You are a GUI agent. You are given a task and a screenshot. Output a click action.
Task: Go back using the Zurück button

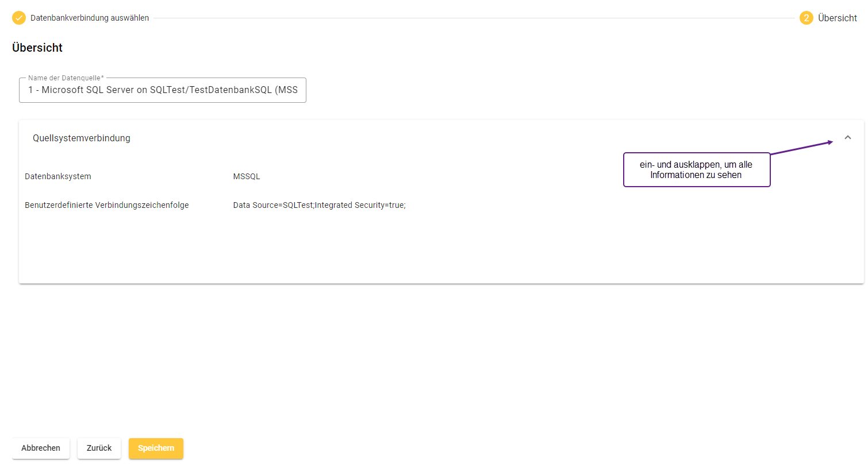coord(99,448)
